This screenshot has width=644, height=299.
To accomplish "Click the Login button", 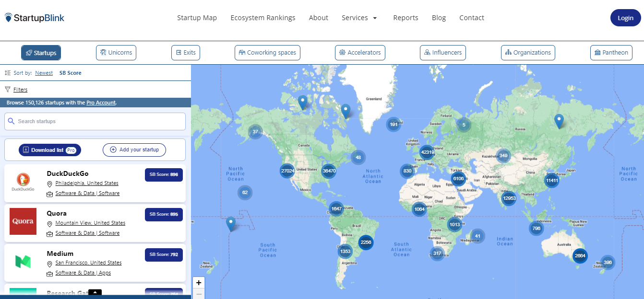I will pyautogui.click(x=625, y=18).
